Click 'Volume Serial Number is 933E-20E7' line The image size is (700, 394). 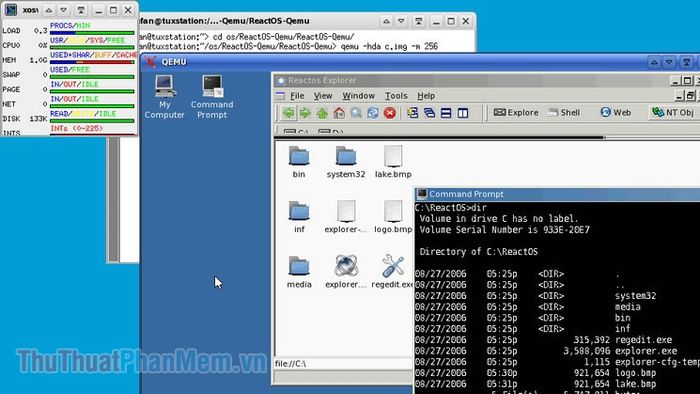coord(504,230)
